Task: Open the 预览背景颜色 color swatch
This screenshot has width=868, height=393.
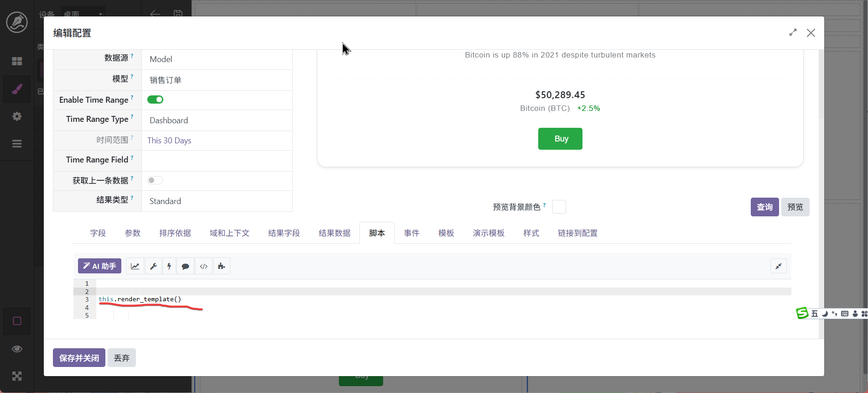Action: pos(559,207)
